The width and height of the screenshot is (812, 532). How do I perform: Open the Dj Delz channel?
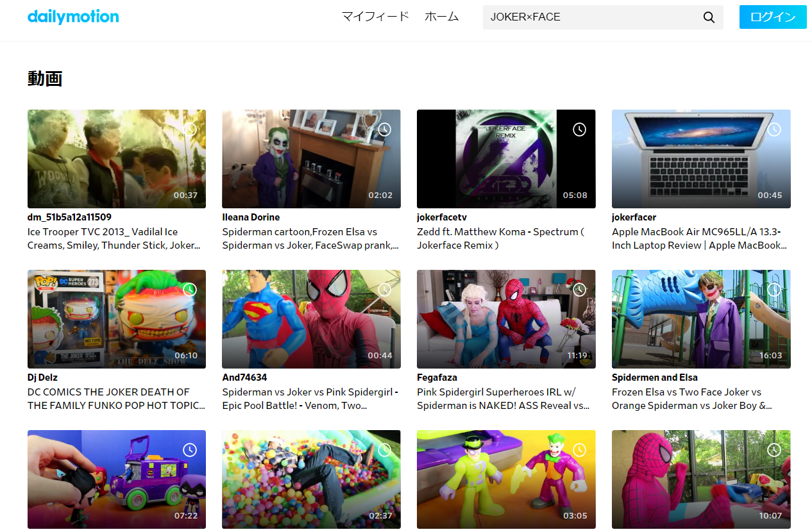click(x=42, y=378)
